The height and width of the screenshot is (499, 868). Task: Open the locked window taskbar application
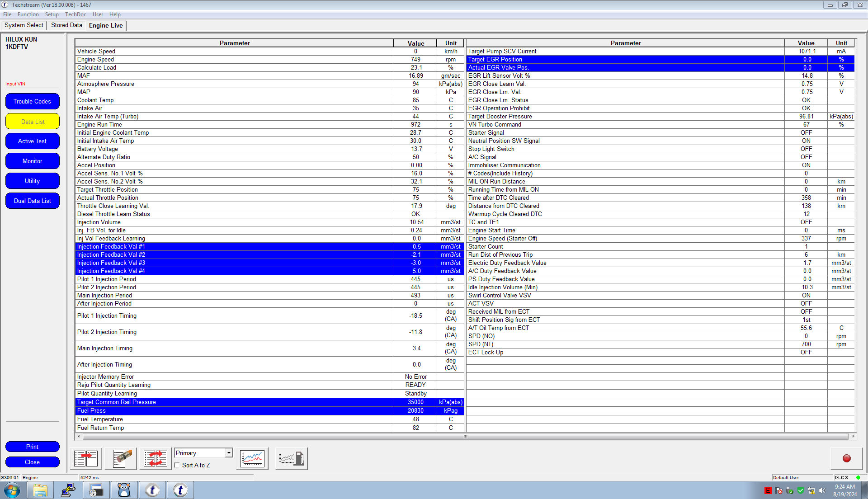96,490
